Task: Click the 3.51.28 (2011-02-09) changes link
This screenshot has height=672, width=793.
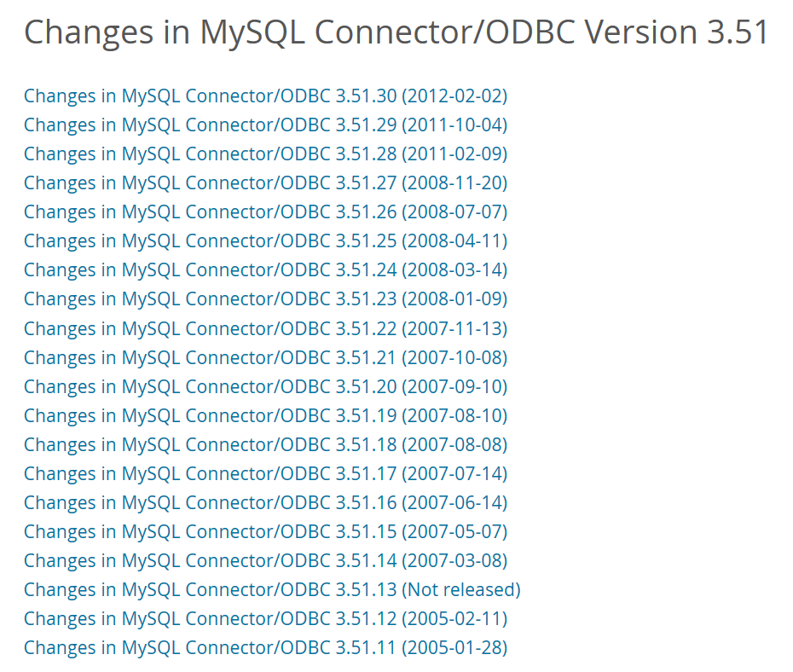Action: click(265, 154)
